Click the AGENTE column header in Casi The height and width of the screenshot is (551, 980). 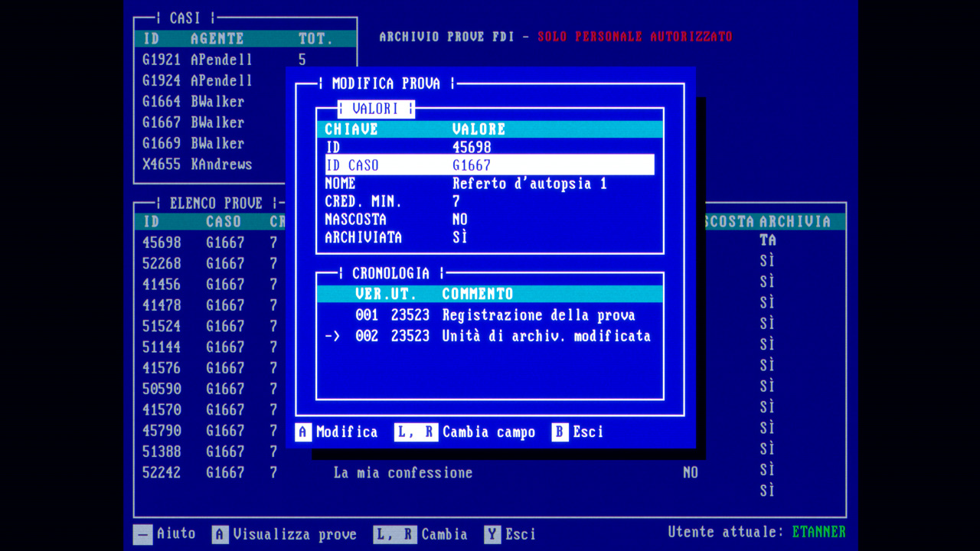click(217, 38)
